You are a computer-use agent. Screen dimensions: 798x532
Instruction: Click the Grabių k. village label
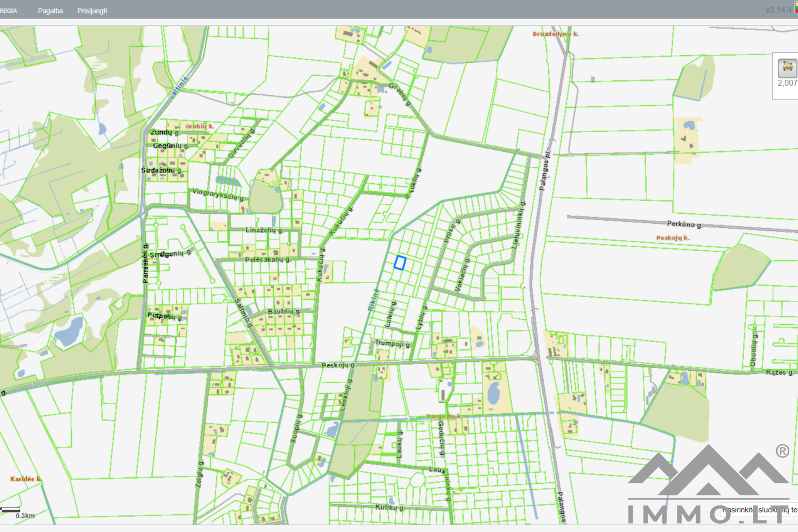click(x=200, y=126)
